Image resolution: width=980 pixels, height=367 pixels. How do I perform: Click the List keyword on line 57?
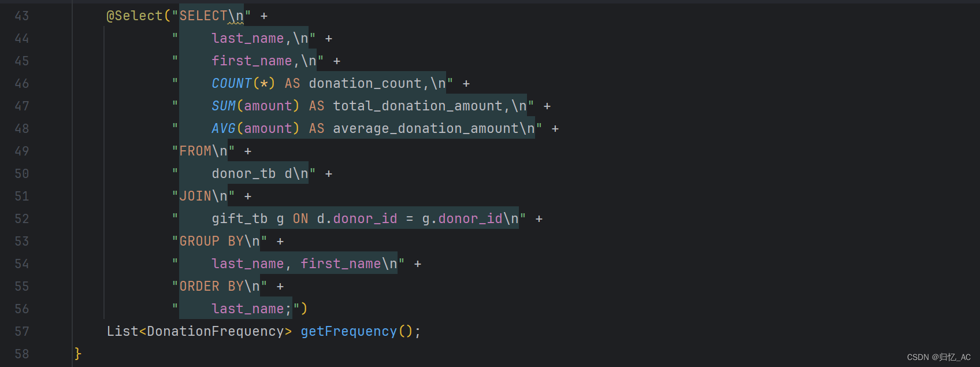pos(122,332)
